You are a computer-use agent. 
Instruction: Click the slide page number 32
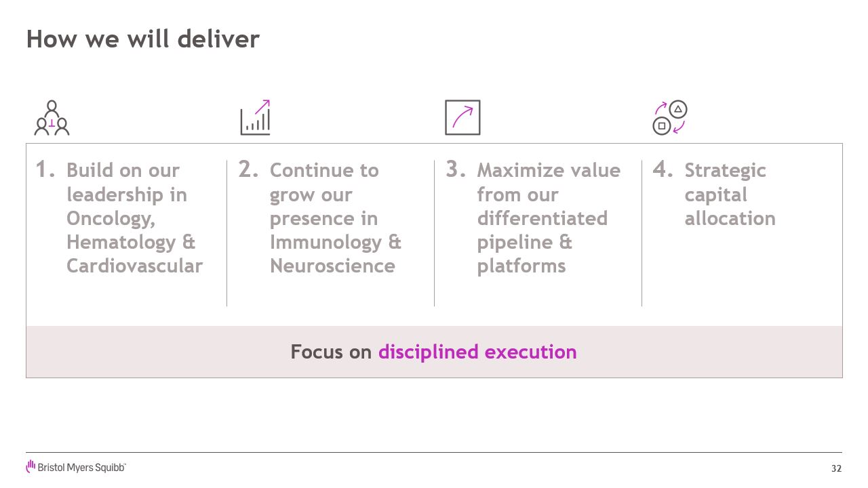coord(836,468)
